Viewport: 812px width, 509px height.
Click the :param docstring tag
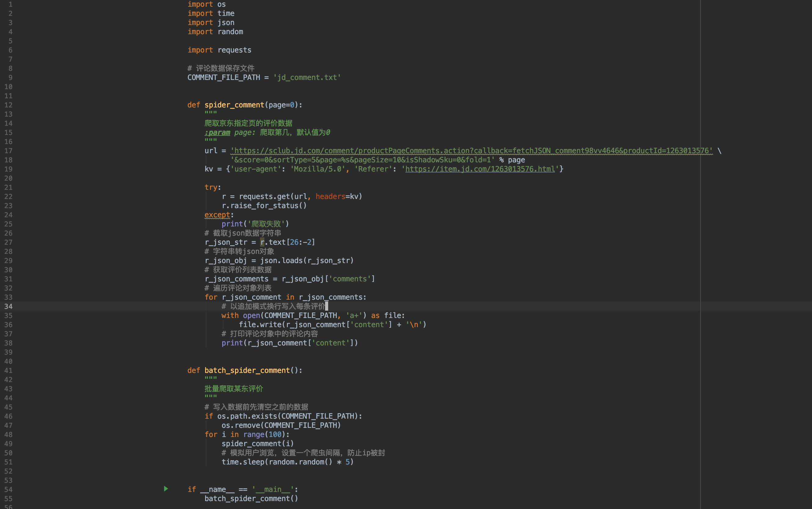217,133
